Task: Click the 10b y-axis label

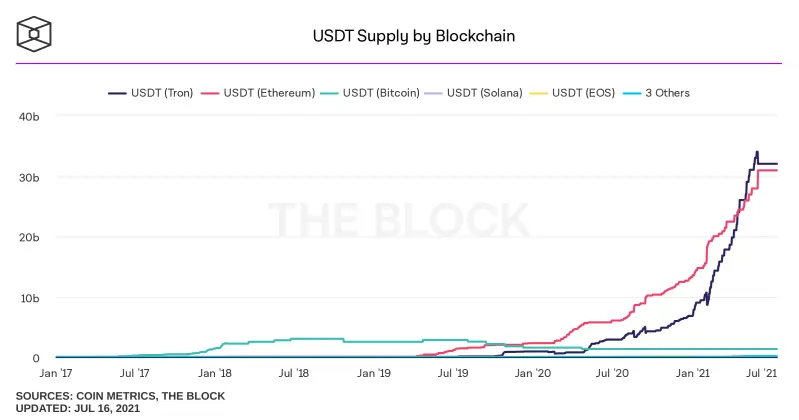Action: point(30,298)
